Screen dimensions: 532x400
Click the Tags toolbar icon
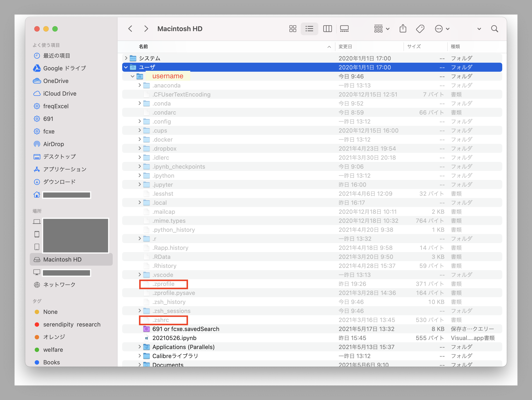click(420, 29)
